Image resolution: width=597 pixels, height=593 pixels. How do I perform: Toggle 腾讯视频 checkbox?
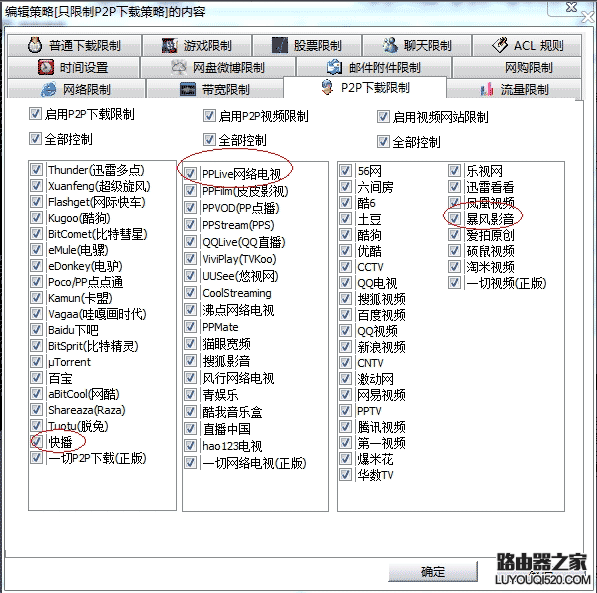coord(345,427)
